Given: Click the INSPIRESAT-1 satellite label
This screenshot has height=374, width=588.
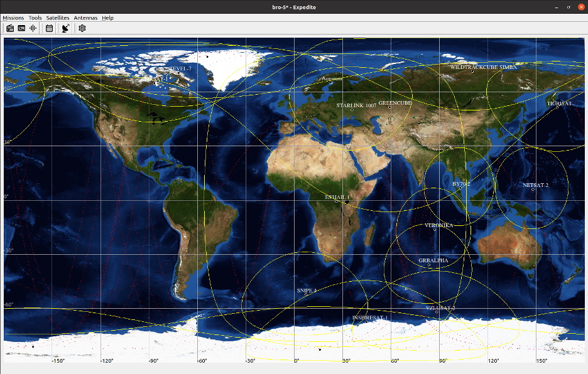Looking at the screenshot, I should [x=370, y=318].
